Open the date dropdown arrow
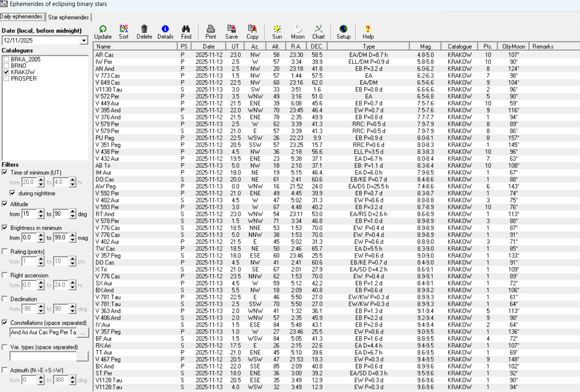Image resolution: width=580 pixels, height=392 pixels. coord(83,40)
